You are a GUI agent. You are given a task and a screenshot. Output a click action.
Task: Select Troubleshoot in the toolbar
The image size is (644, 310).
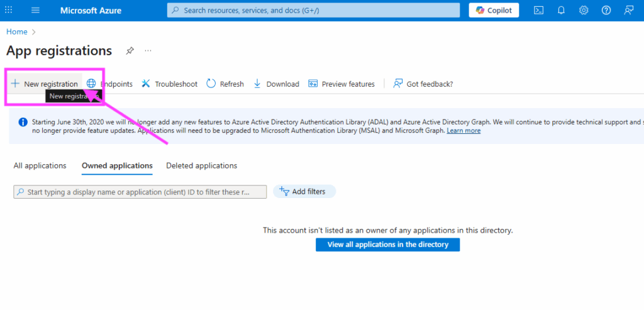tap(169, 84)
